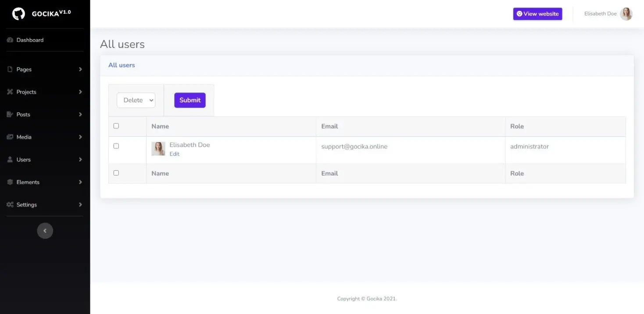
Task: Click Edit link under Elisabeth Doe
Action: (175, 154)
